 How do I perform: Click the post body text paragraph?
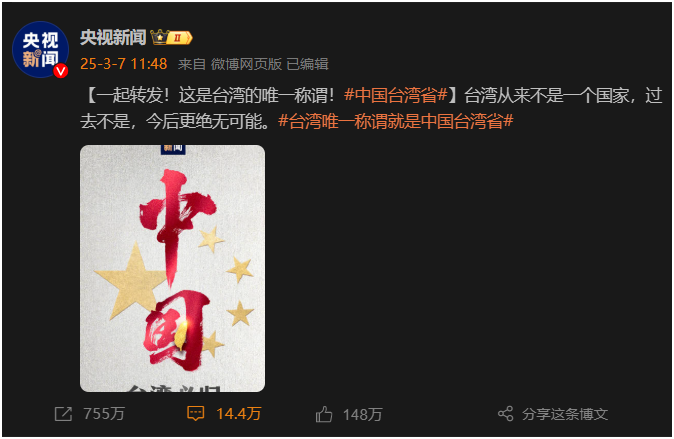pyautogui.click(x=371, y=108)
